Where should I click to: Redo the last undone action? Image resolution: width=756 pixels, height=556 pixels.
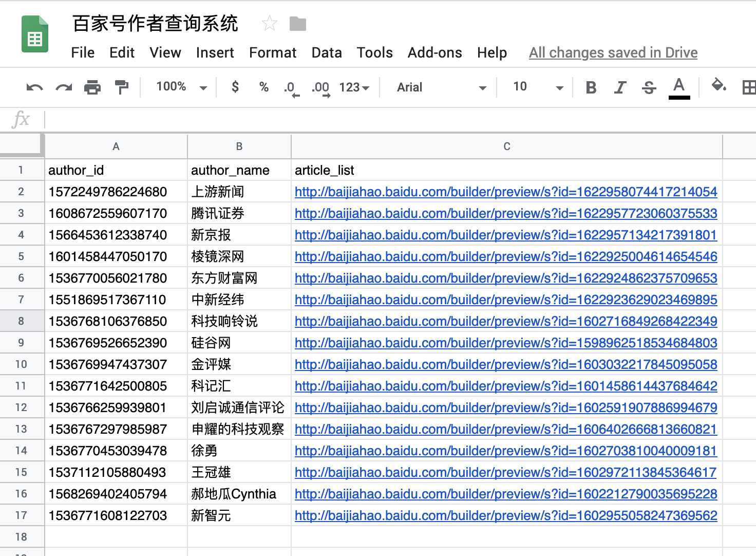[x=64, y=87]
